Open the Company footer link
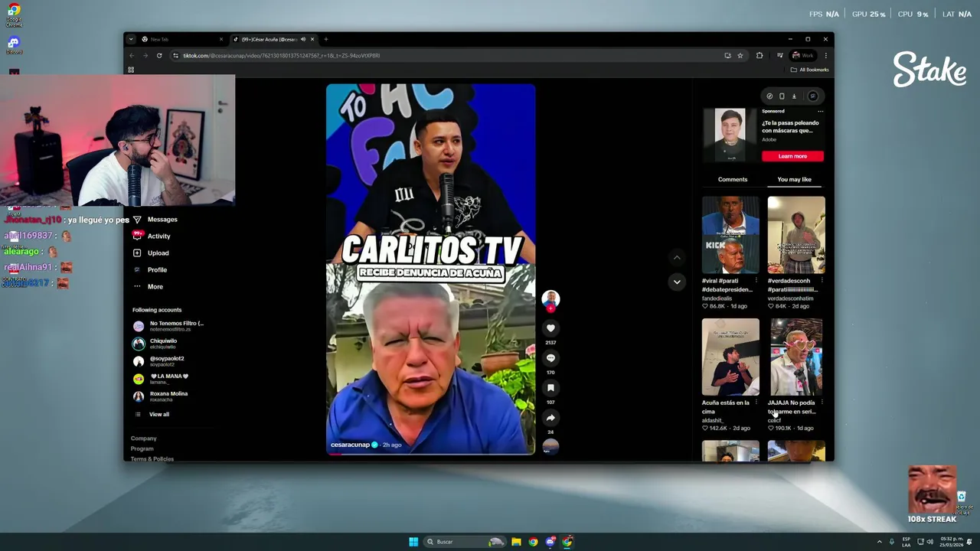Image resolution: width=980 pixels, height=551 pixels. (143, 439)
